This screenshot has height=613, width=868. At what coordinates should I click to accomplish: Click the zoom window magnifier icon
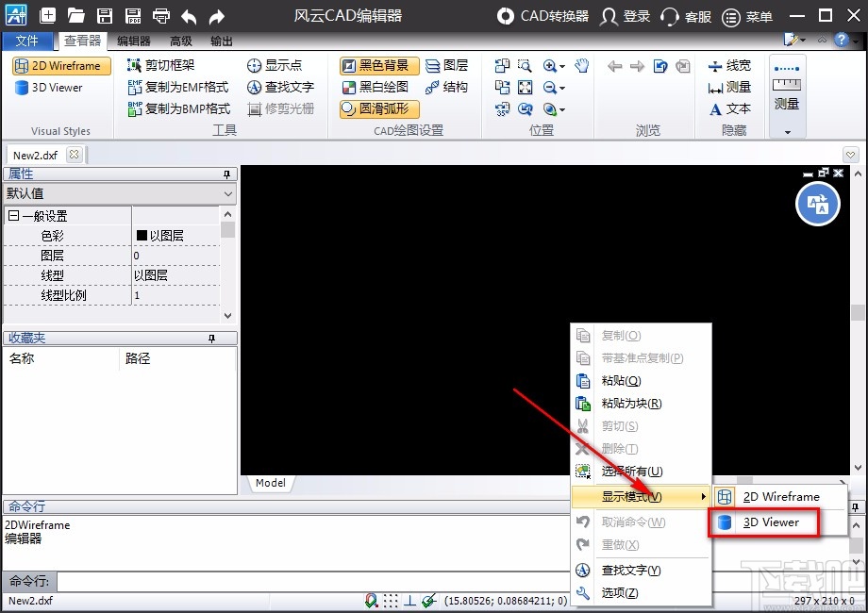coord(525,66)
